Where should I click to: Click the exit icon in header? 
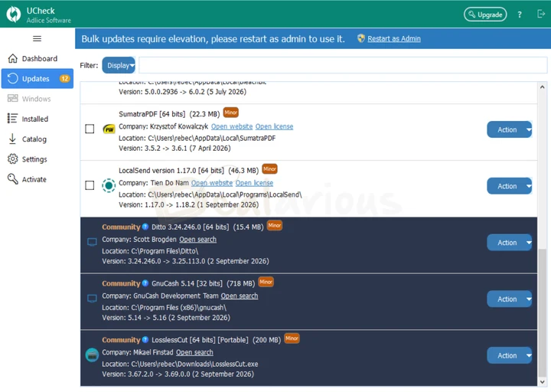(541, 14)
